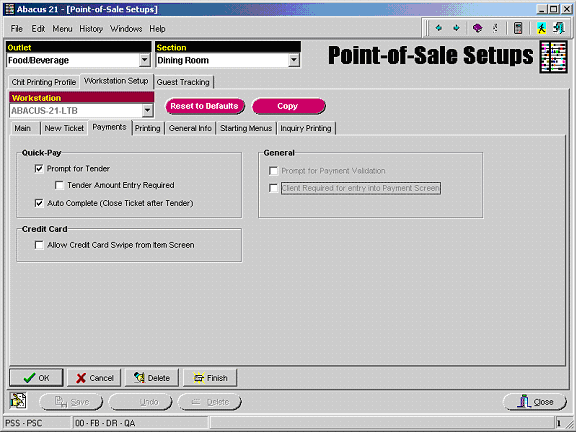
Task: Open the calculator toolbar icon
Action: pos(518,28)
